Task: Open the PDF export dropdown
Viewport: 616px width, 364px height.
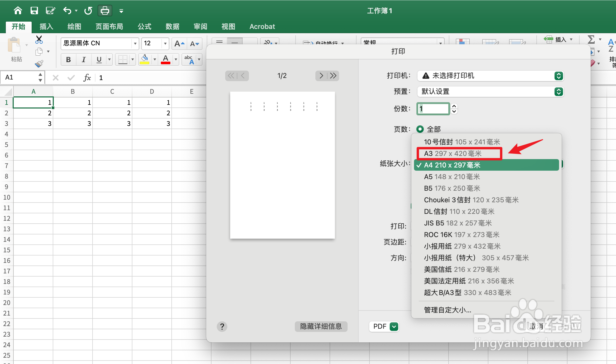Action: coord(394,326)
